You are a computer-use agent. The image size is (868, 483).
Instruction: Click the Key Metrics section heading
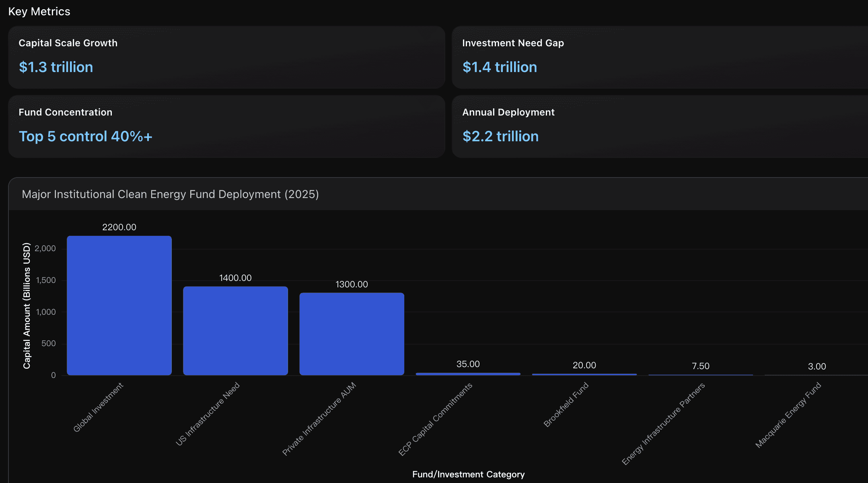tap(39, 12)
